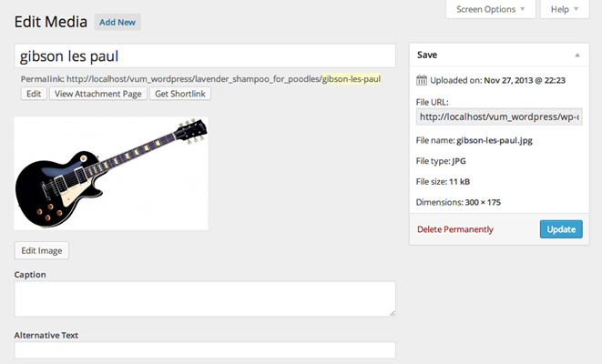Click the Add New media button
Viewport: 602px width, 364px height.
pyautogui.click(x=117, y=22)
